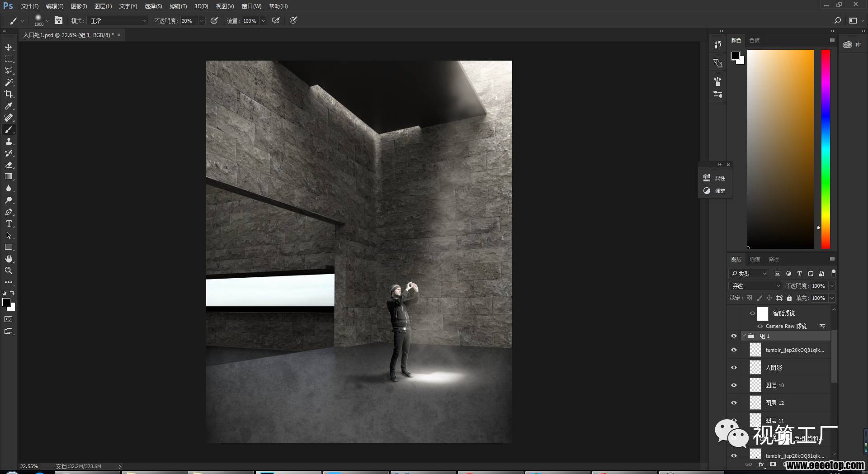Select the Healing Brush tool
Screen dimensions: 868x474
click(9, 118)
